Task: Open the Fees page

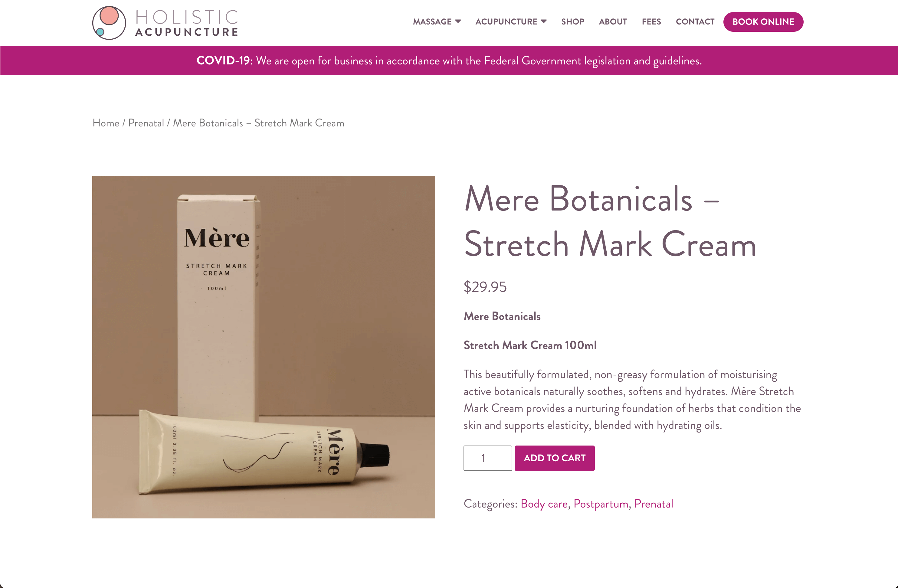Action: tap(651, 22)
